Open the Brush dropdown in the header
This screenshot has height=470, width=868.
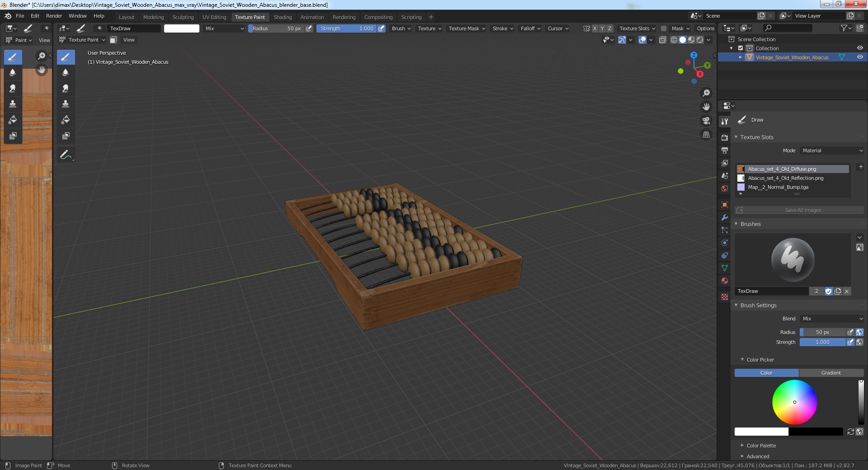(401, 28)
